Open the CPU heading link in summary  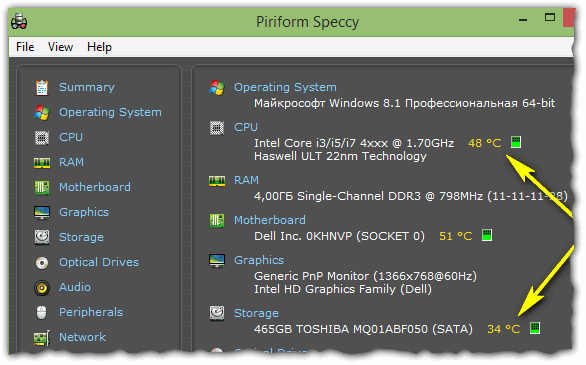click(246, 127)
